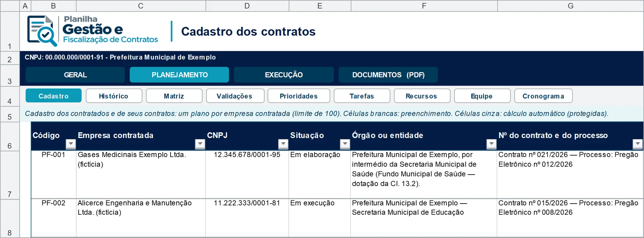The image size is (644, 238).
Task: Switch to the EXECUÇÃO section
Action: coord(284,75)
